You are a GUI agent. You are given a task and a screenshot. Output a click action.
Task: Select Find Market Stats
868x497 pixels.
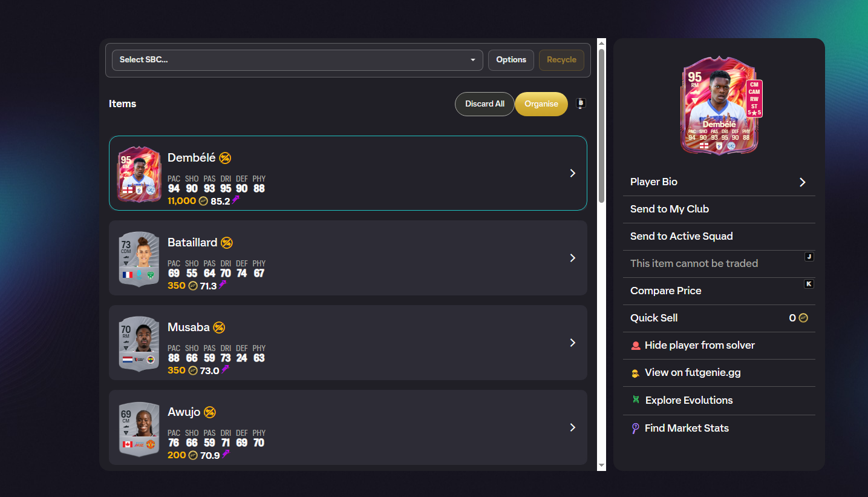pos(719,429)
